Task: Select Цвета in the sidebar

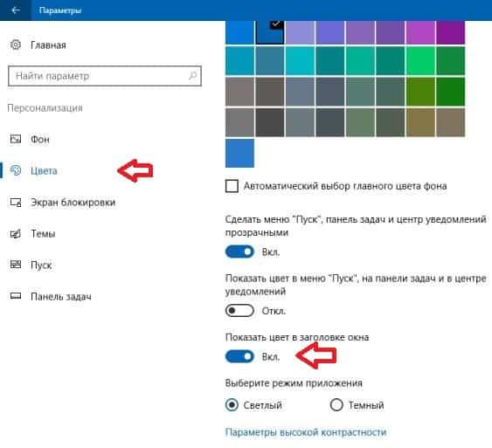Action: (x=44, y=171)
